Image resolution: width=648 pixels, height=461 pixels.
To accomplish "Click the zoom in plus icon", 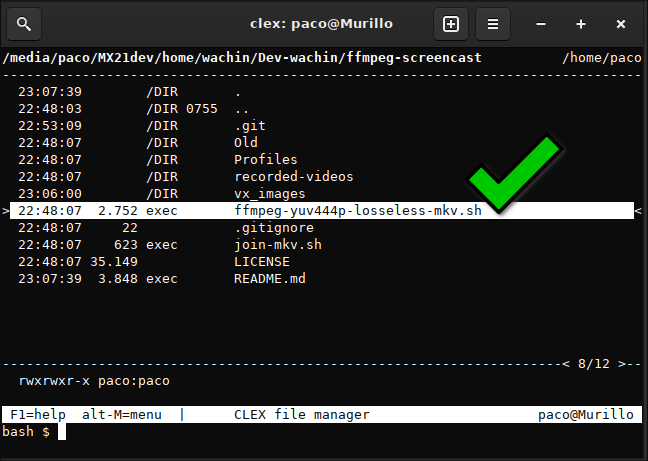I will [x=581, y=24].
